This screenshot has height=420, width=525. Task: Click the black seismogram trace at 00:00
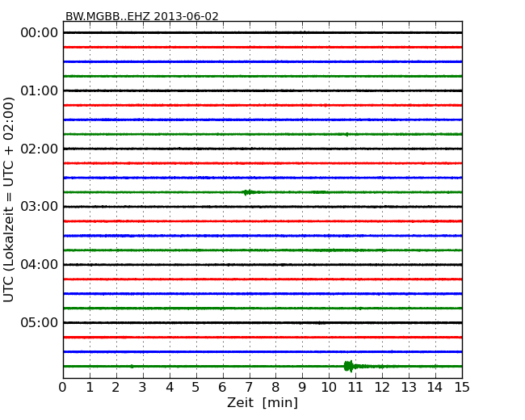coord(262,33)
